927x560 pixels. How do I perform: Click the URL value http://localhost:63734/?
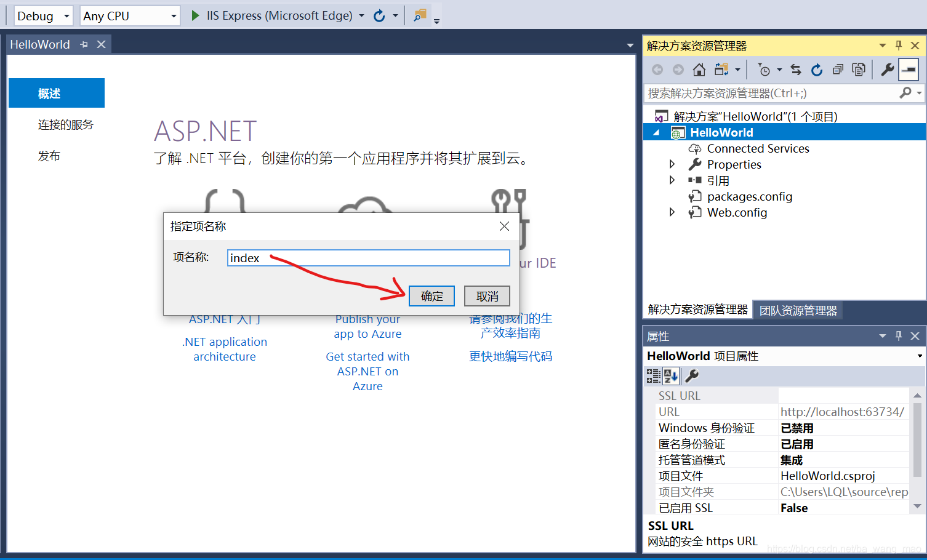pos(842,412)
